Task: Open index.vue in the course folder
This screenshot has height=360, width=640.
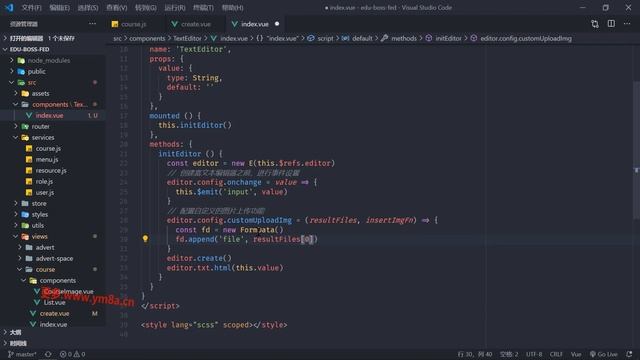Action: (53, 325)
